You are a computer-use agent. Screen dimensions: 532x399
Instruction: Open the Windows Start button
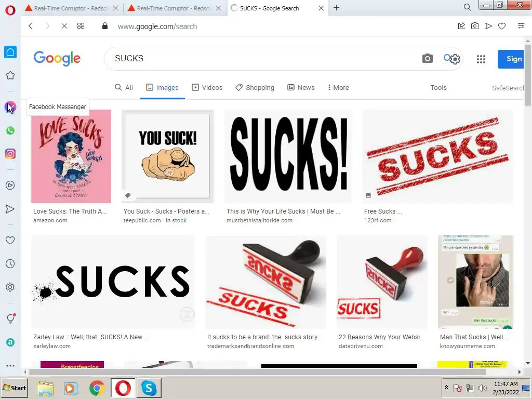[x=15, y=388]
